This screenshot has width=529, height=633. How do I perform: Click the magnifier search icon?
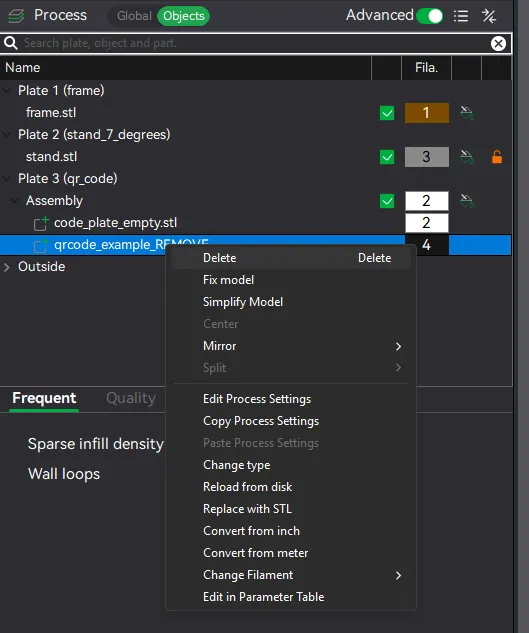coord(11,43)
